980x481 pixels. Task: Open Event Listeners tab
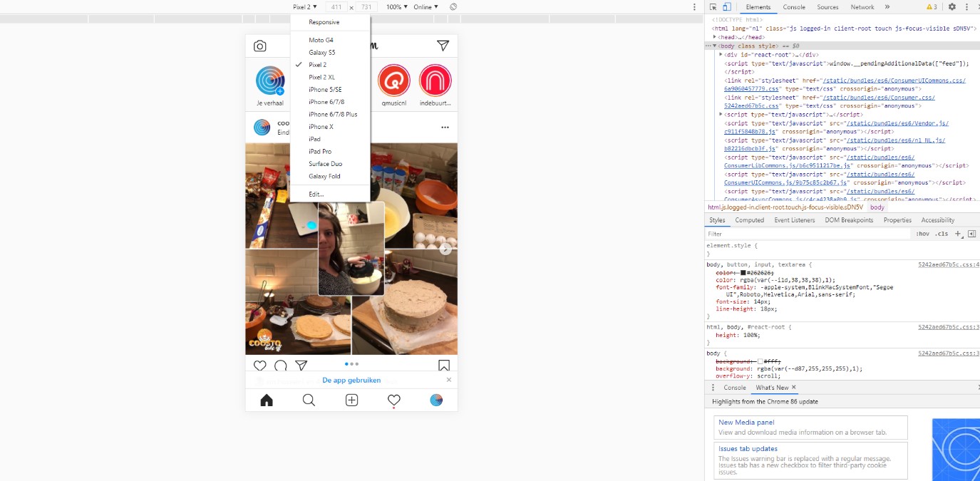tap(795, 220)
